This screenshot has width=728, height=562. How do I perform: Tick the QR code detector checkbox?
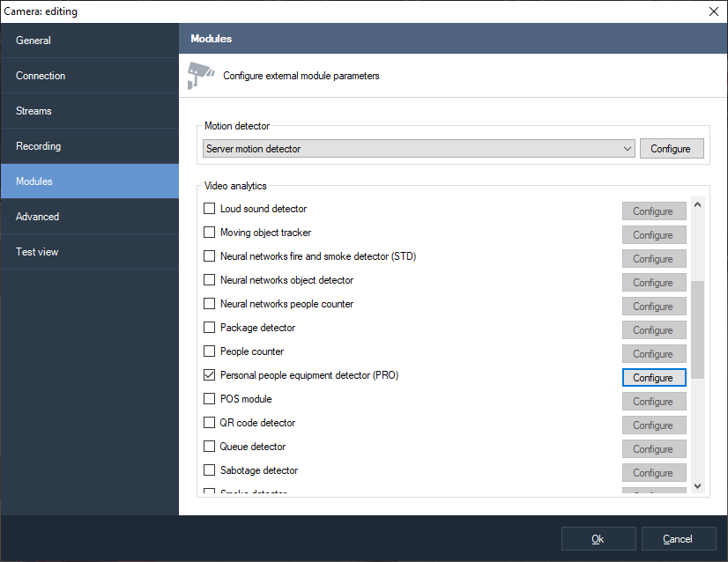coord(210,423)
